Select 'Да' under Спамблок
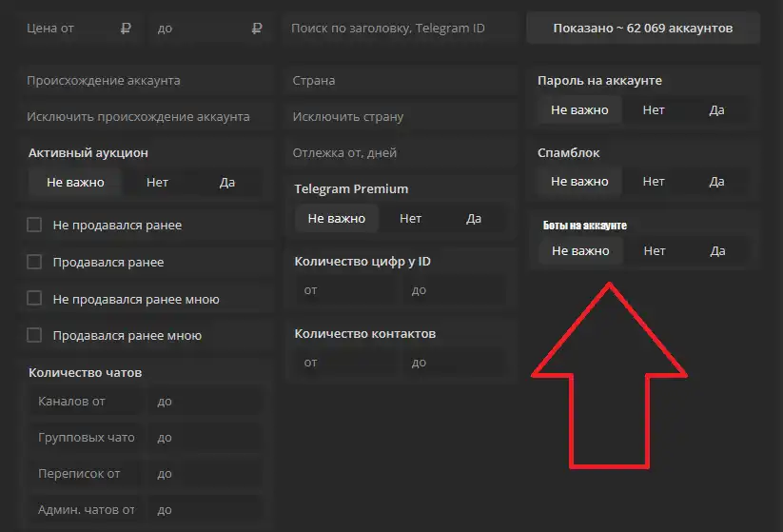 [x=716, y=182]
